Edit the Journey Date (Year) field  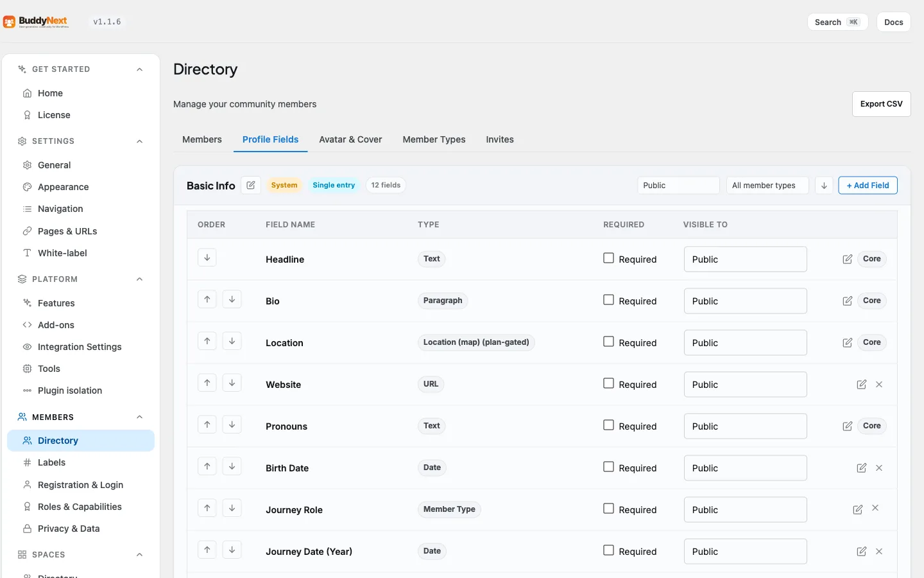pyautogui.click(x=861, y=551)
